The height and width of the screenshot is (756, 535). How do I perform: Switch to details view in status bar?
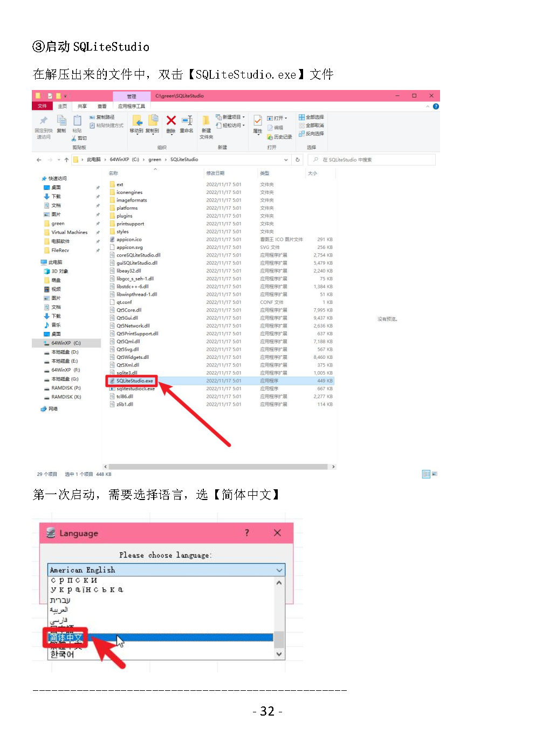click(426, 474)
